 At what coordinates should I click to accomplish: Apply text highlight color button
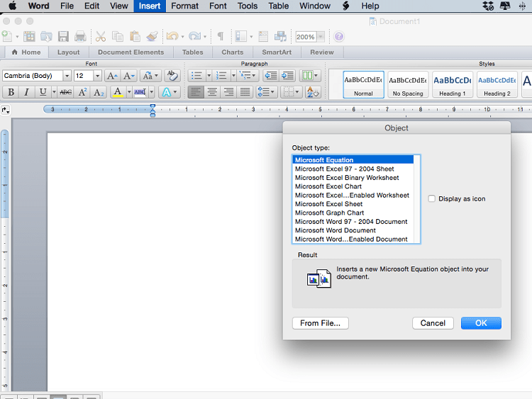tap(140, 92)
